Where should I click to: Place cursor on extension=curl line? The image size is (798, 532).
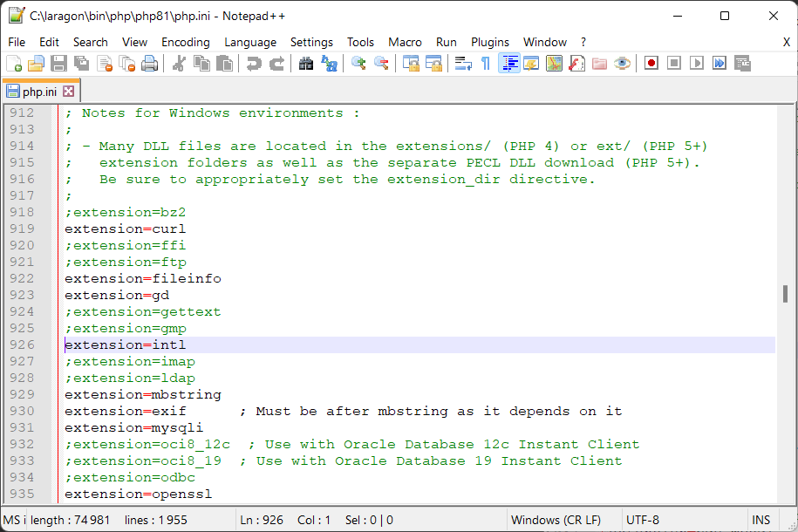coord(126,228)
